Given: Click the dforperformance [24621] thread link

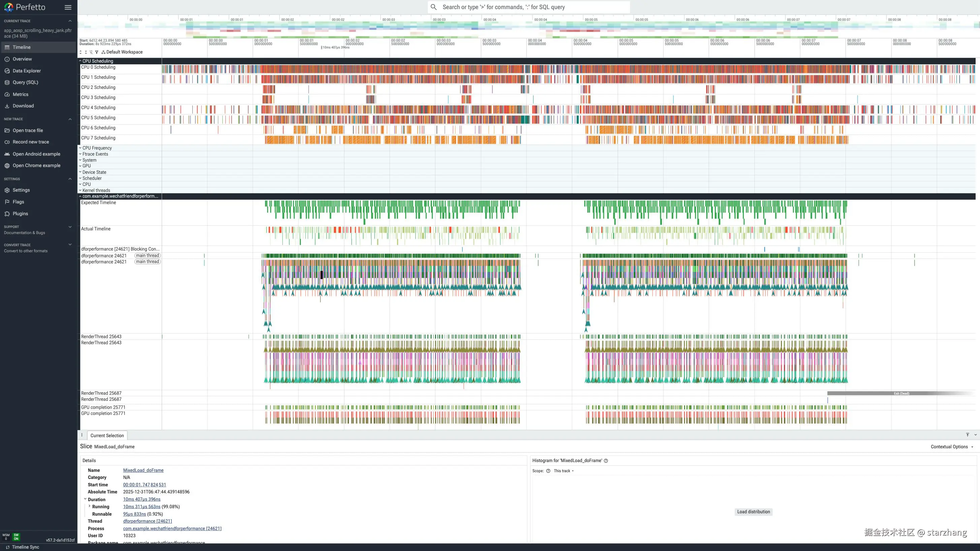Looking at the screenshot, I should pyautogui.click(x=147, y=521).
